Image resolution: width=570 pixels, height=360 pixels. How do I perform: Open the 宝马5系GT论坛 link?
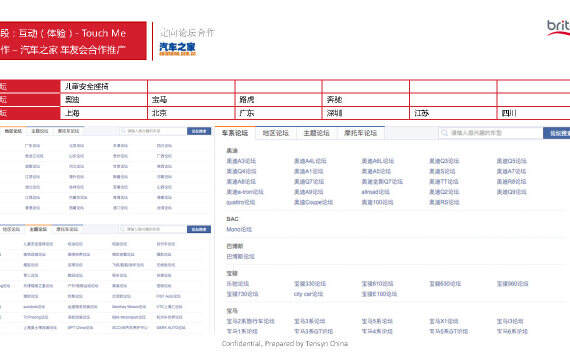(x=449, y=331)
